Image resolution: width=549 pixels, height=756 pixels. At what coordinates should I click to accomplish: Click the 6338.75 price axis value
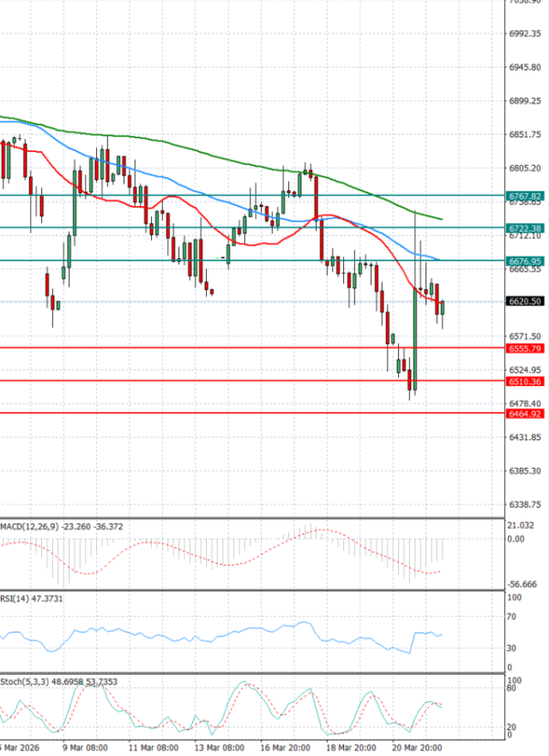click(525, 504)
